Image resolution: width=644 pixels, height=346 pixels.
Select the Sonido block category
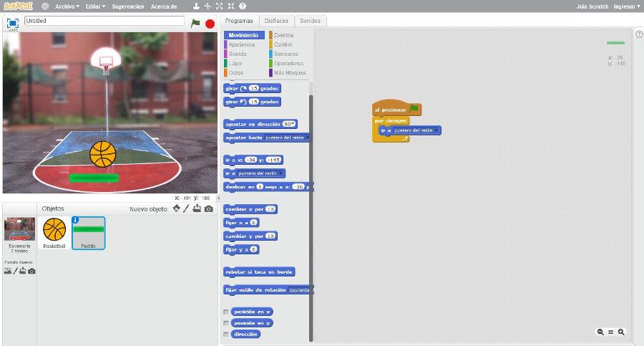coord(238,54)
